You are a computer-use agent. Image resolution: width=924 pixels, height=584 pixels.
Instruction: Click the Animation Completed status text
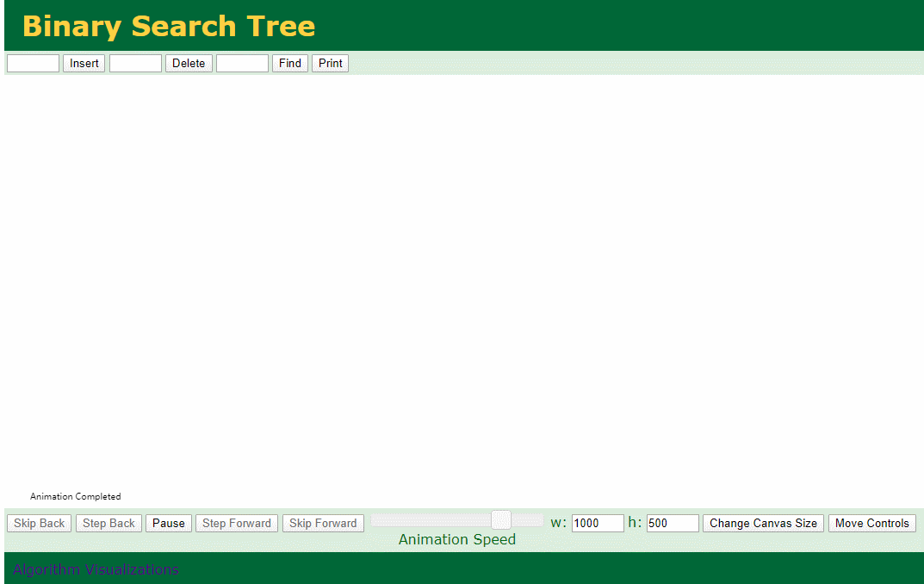76,497
